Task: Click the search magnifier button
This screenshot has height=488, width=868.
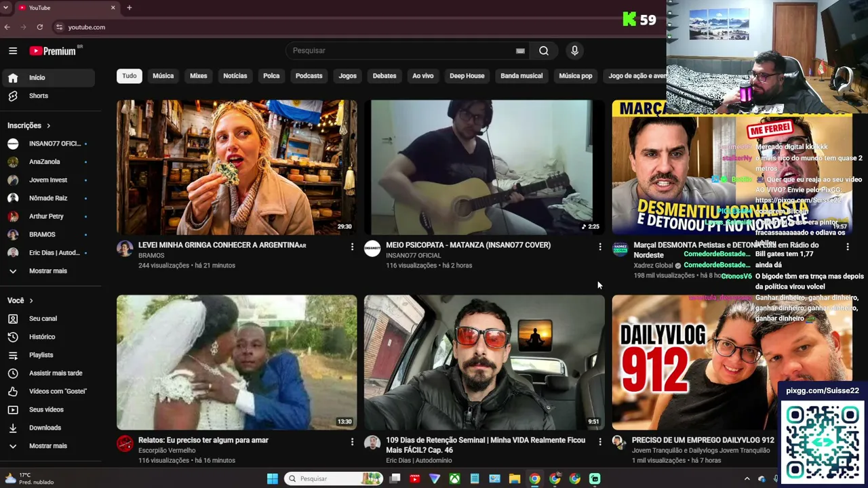Action: [x=544, y=51]
